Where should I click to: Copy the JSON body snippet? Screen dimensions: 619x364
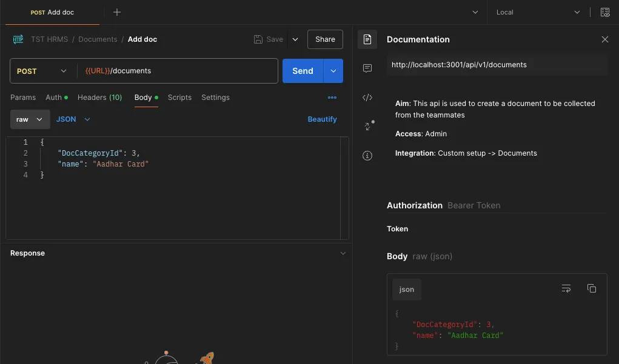592,288
